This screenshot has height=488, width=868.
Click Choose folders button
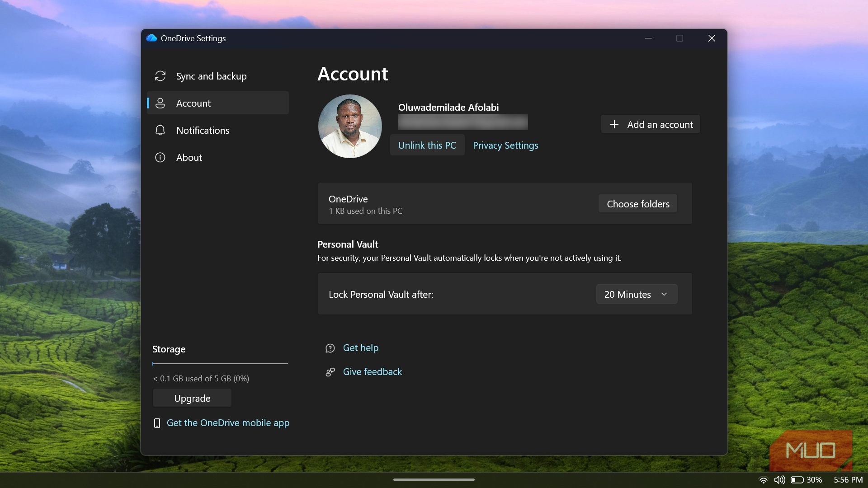[x=638, y=204]
